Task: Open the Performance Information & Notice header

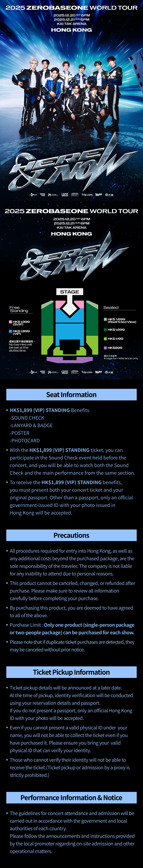Action: [71, 798]
